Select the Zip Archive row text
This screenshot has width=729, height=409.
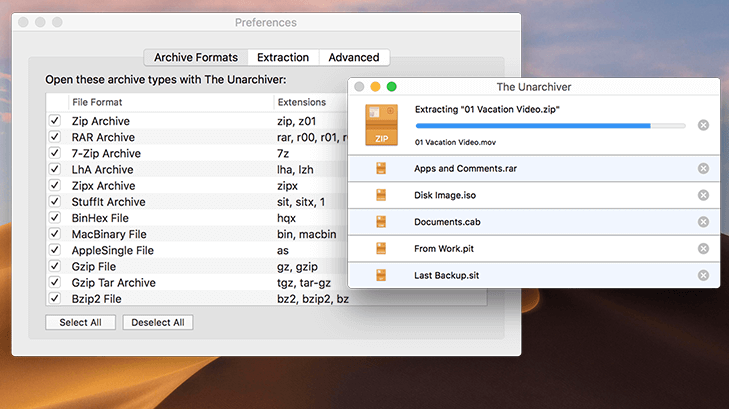tap(100, 121)
